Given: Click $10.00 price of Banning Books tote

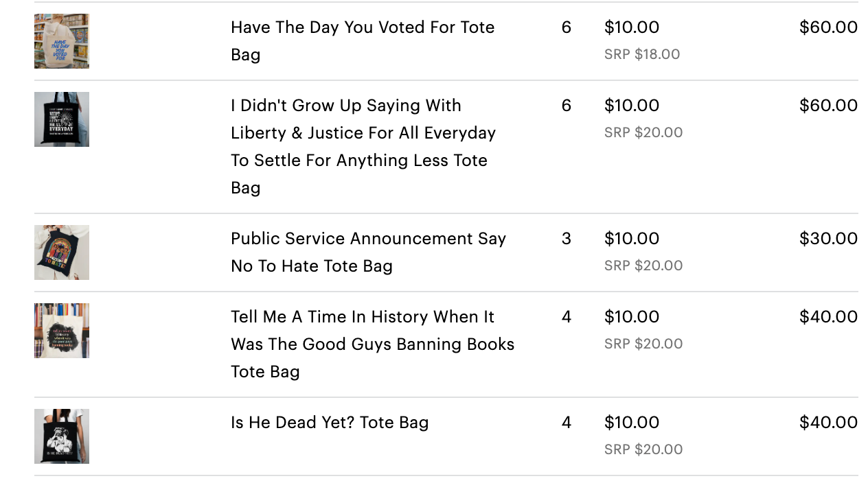Looking at the screenshot, I should tap(632, 317).
